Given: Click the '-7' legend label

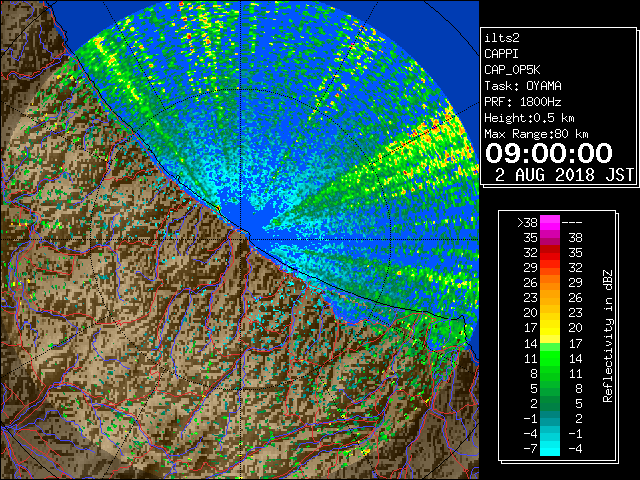Looking at the screenshot, I should click(x=530, y=448).
